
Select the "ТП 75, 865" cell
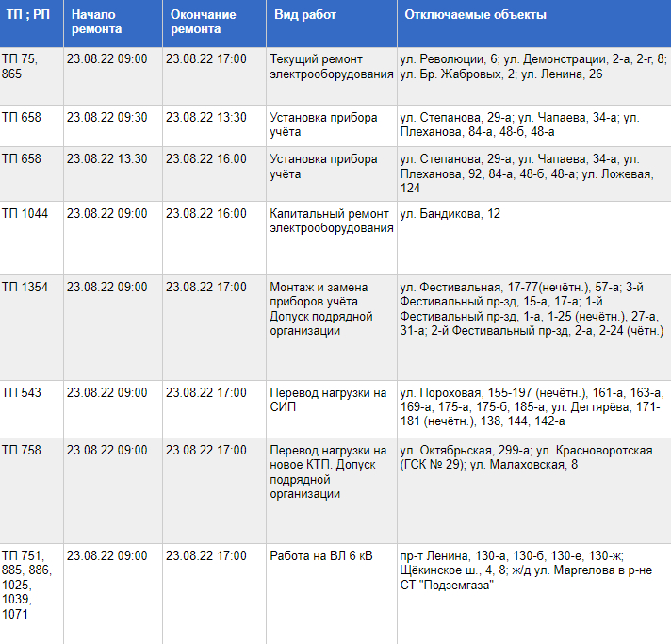19,66
